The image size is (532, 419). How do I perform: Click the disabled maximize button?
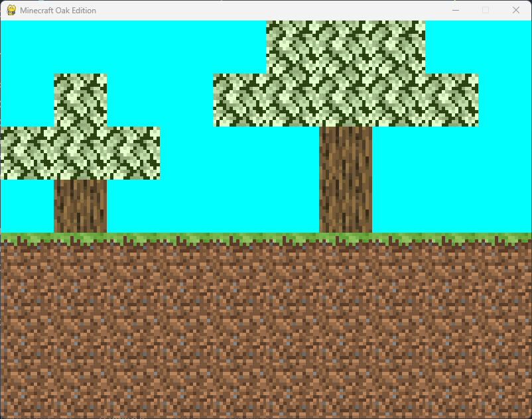486,10
